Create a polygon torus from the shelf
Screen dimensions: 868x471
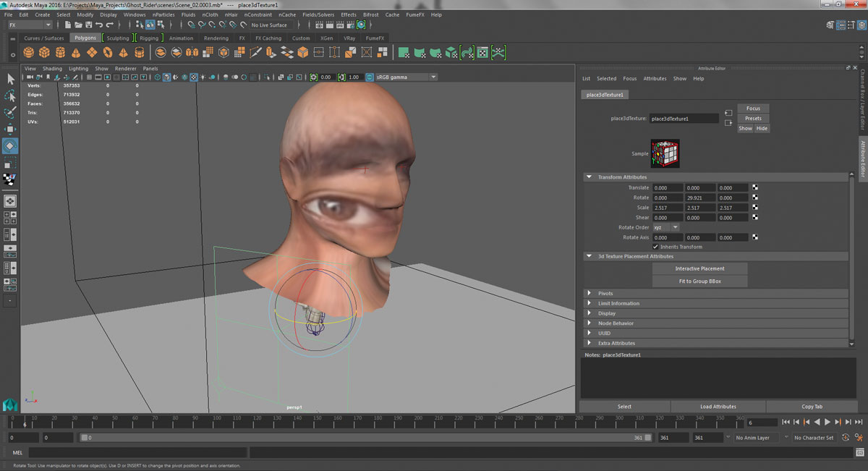pyautogui.click(x=108, y=52)
